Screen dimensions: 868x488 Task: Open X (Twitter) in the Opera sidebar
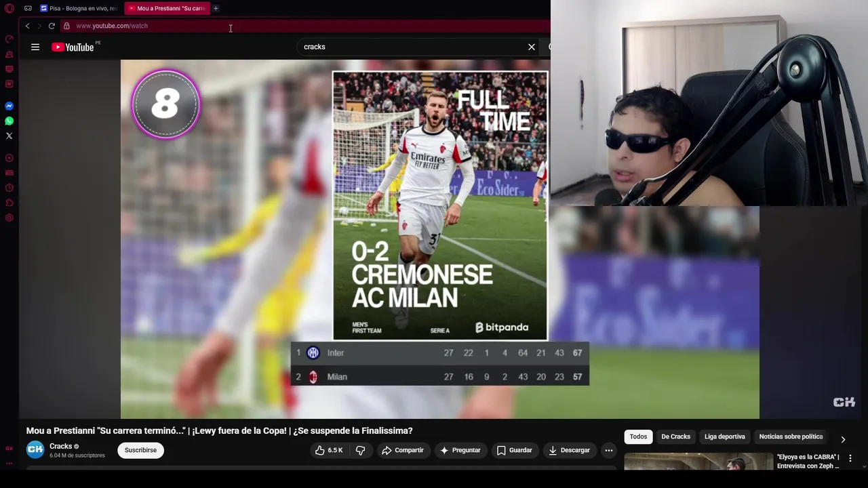coord(9,136)
